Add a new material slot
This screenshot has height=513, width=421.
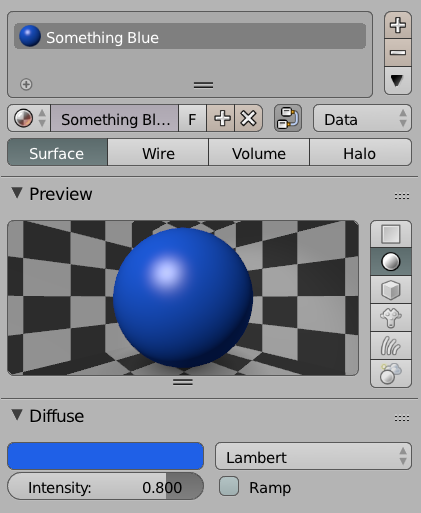click(398, 26)
